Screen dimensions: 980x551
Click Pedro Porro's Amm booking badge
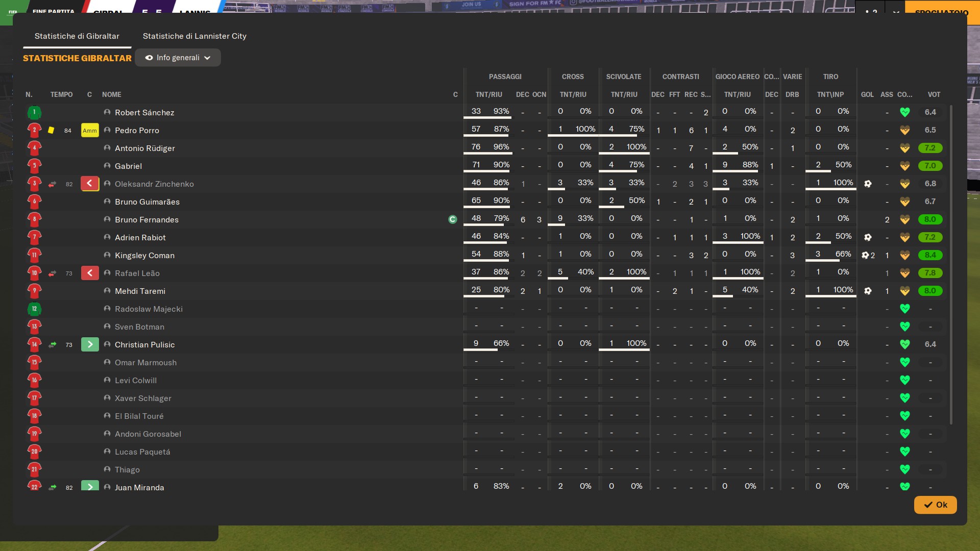click(x=90, y=131)
